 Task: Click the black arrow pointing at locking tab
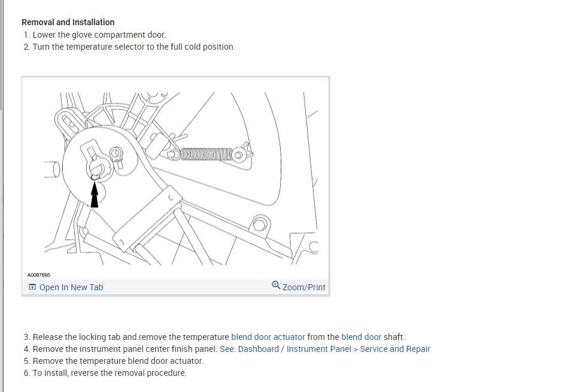tap(95, 195)
